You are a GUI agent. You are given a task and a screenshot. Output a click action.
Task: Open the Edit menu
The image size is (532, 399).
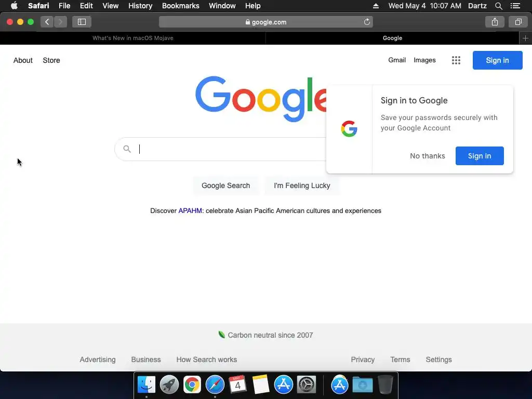tap(86, 6)
